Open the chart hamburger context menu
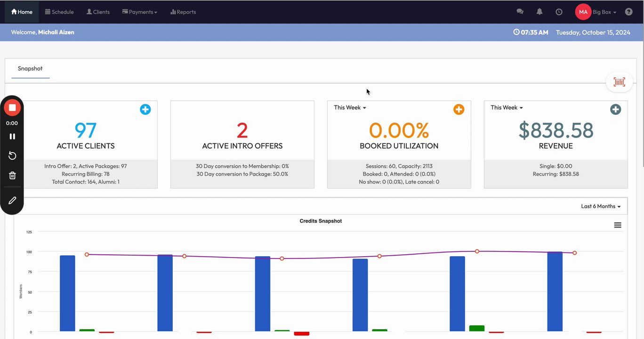 coord(618,225)
